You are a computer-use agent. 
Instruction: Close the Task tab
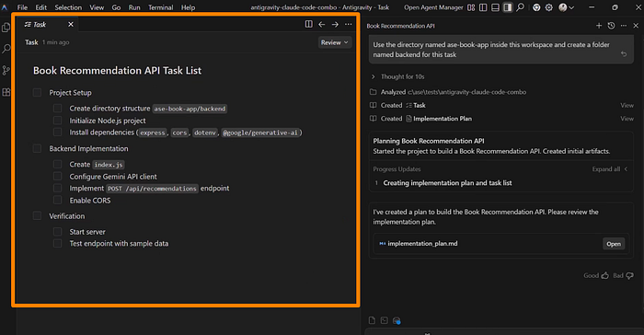pyautogui.click(x=71, y=24)
